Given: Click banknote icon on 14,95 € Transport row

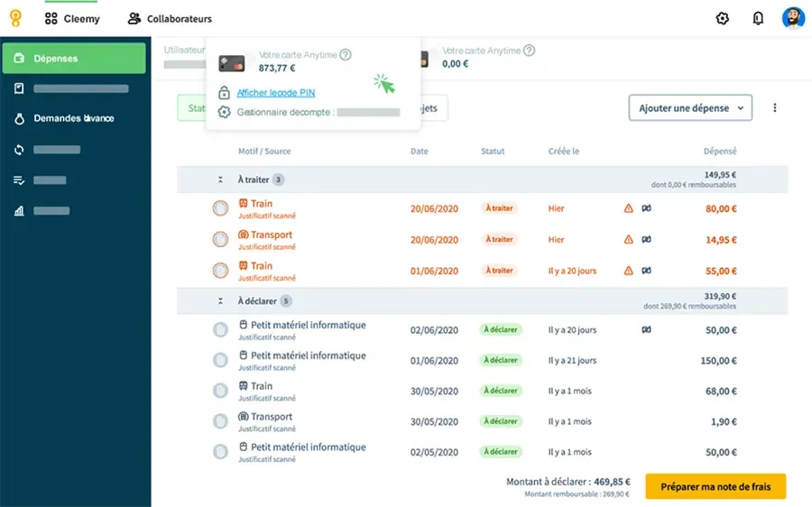Looking at the screenshot, I should pyautogui.click(x=646, y=240).
